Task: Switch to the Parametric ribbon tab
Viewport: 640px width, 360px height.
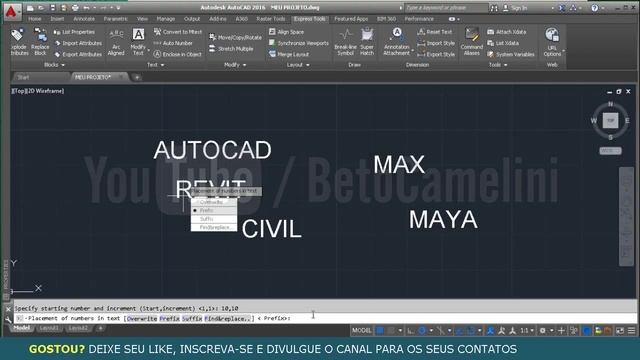Action: point(116,19)
